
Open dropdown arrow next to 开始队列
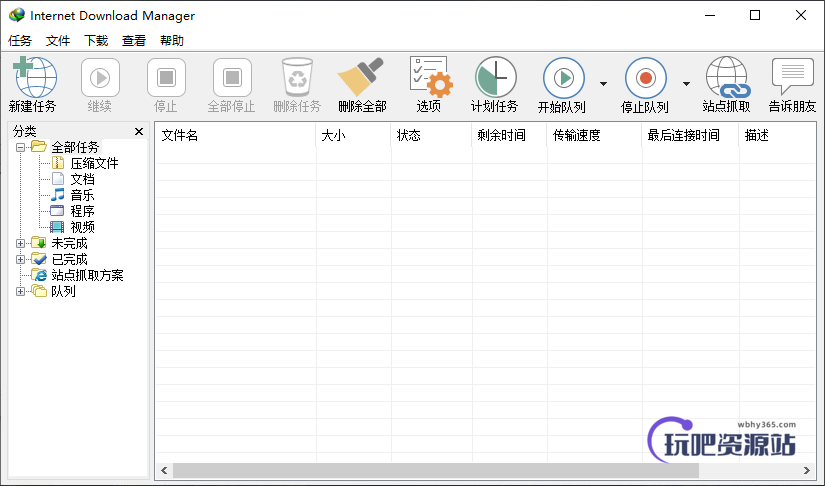(603, 84)
